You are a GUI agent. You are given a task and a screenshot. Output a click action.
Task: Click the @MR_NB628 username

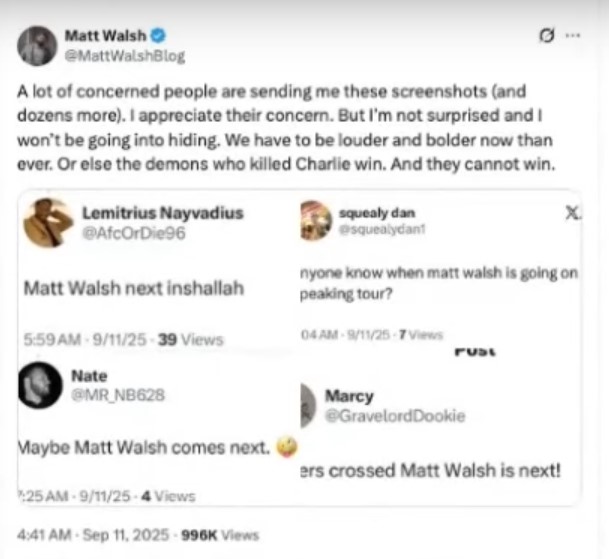coord(118,395)
